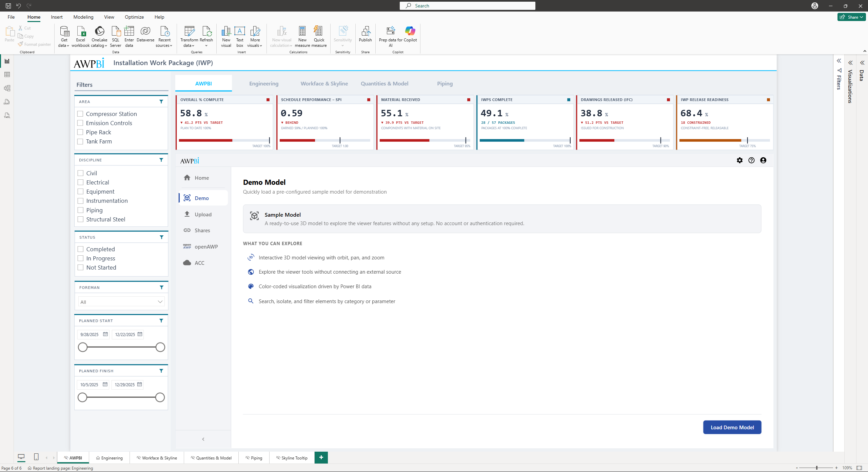This screenshot has width=868, height=472.
Task: Go to Shares in viewer sidebar
Action: [x=203, y=231]
